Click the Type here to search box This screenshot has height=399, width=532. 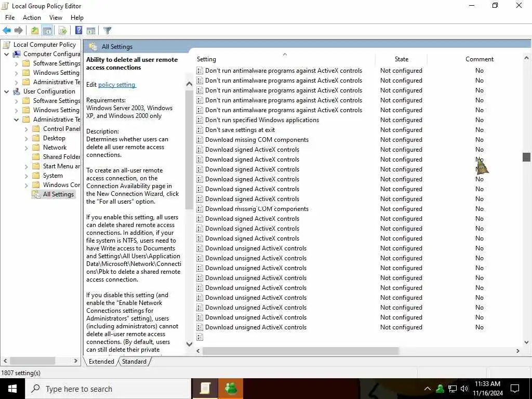pos(108,389)
